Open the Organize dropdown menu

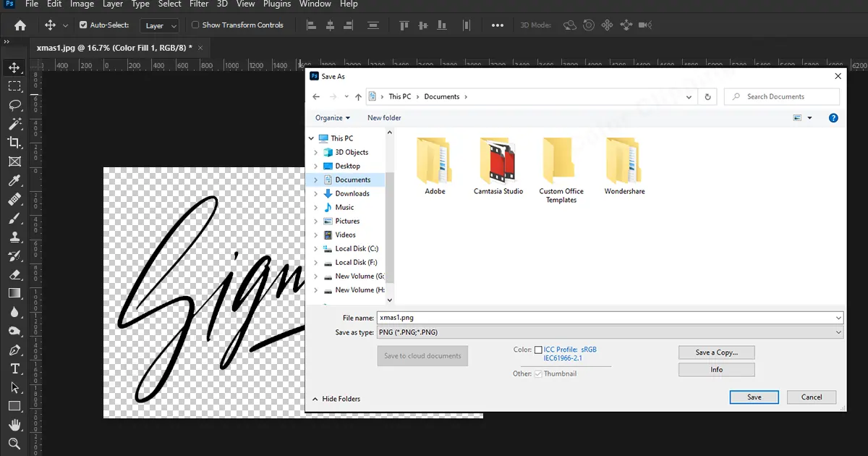(x=332, y=118)
